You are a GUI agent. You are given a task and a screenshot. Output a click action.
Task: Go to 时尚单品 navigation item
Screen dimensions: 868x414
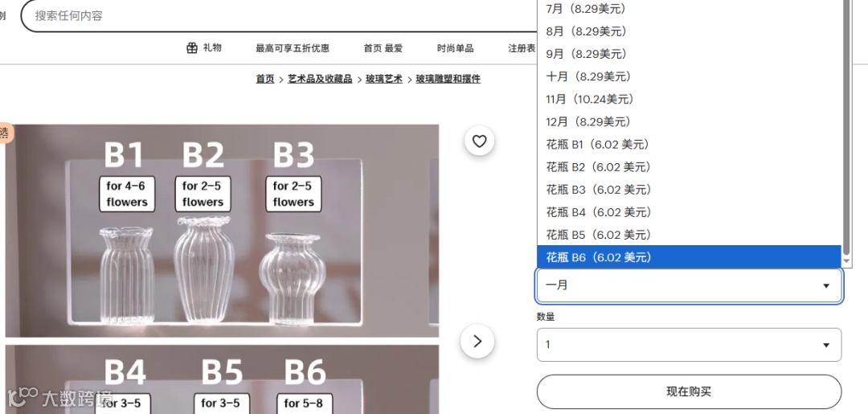click(x=455, y=48)
